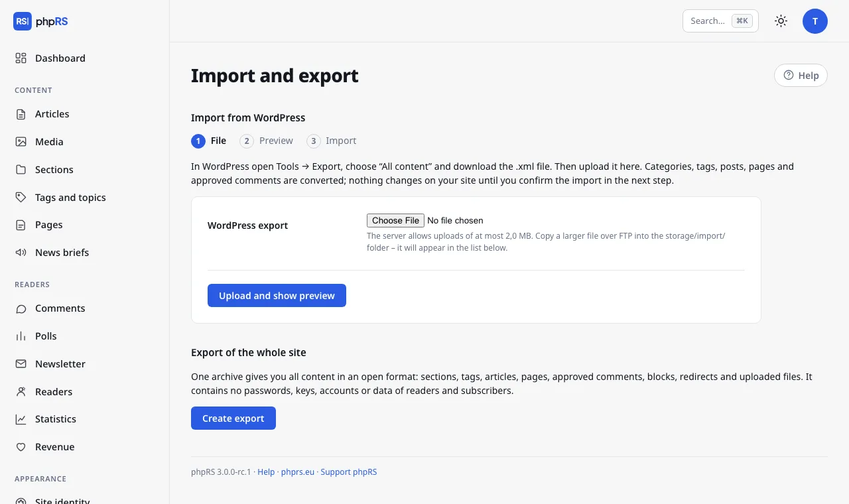The height and width of the screenshot is (504, 849).
Task: Click the Comments speech bubble icon
Action: (21, 308)
